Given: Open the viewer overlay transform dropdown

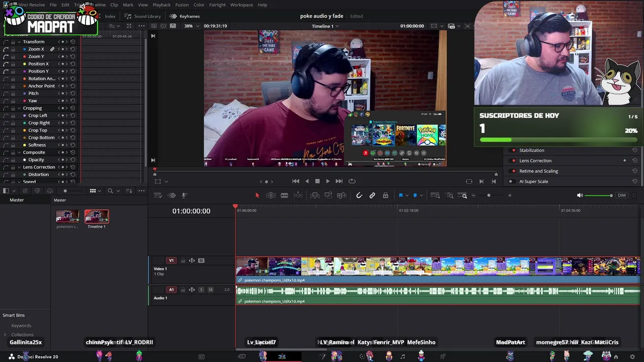Looking at the screenshot, I should [x=166, y=182].
